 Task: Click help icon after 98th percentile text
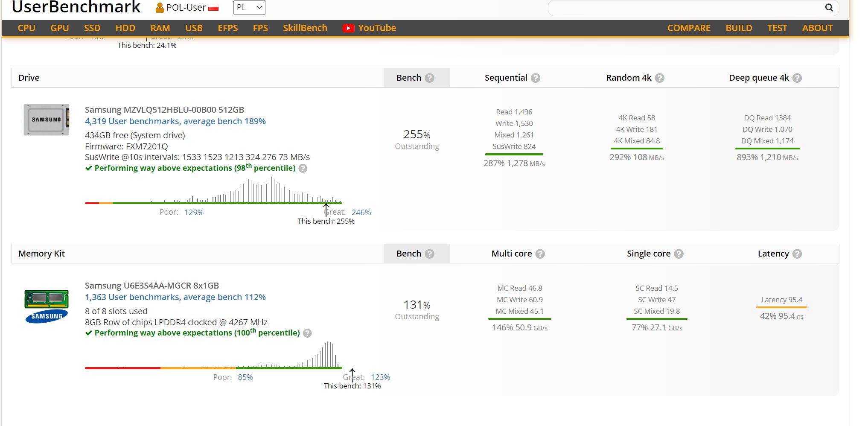click(303, 168)
